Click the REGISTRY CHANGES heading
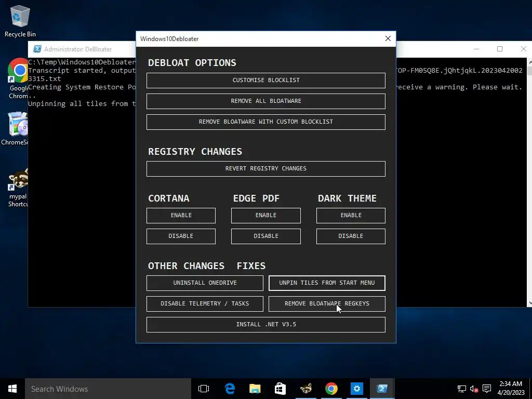The image size is (532, 399). (195, 151)
